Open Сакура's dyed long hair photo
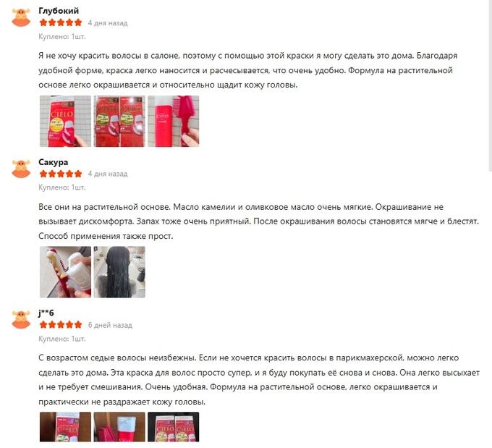This screenshot has height=448, width=492. point(119,272)
